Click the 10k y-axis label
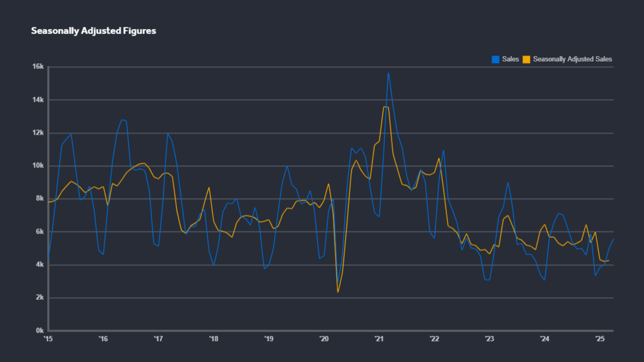This screenshot has width=644, height=362. click(38, 166)
